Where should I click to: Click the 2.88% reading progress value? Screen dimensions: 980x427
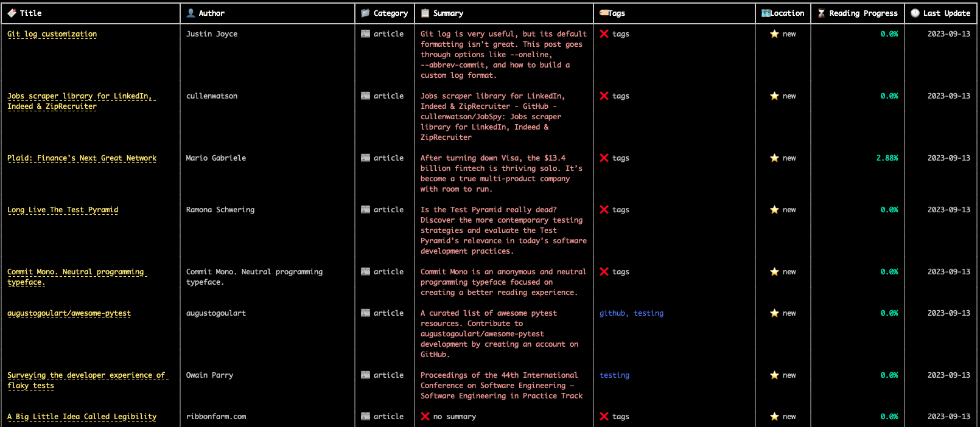tap(887, 158)
